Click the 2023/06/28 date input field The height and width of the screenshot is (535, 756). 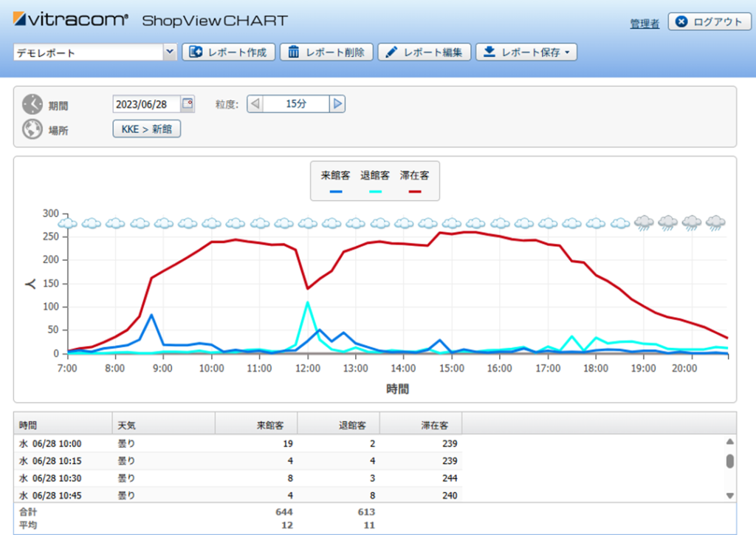pos(147,104)
